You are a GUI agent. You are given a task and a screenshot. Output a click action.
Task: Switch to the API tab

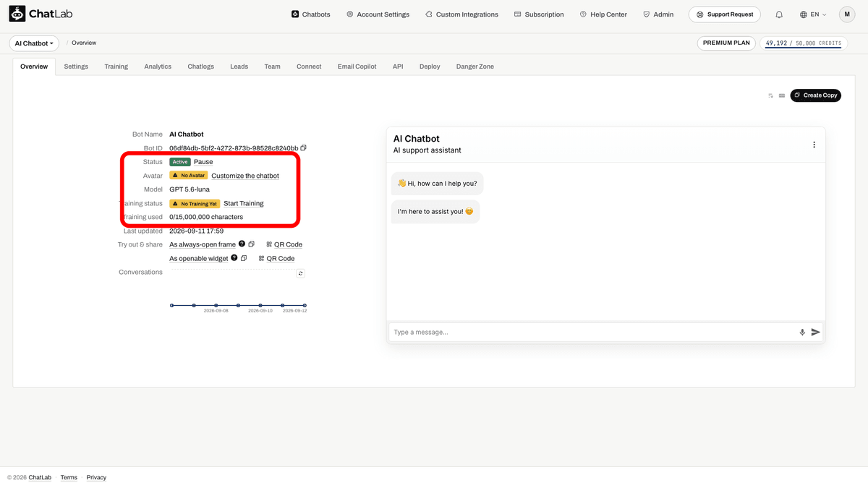398,67
